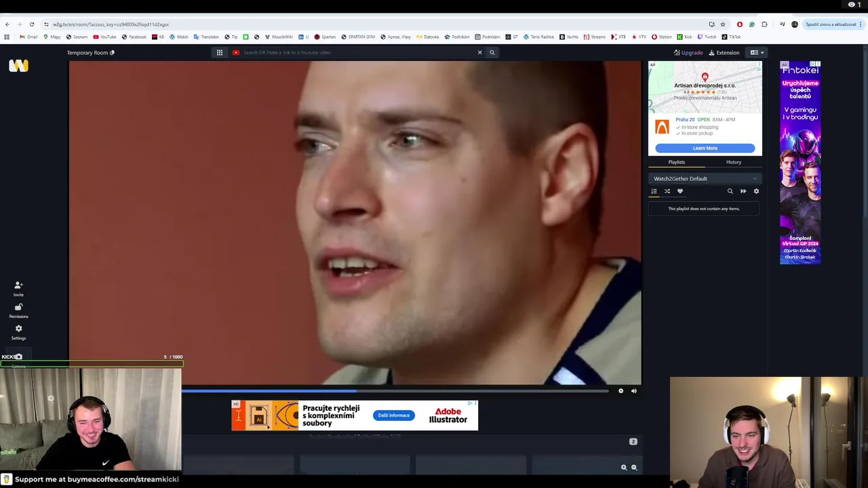Screen dimensions: 868x488
Task: Click the Watch2Gether logo in sidebar
Action: [x=18, y=66]
